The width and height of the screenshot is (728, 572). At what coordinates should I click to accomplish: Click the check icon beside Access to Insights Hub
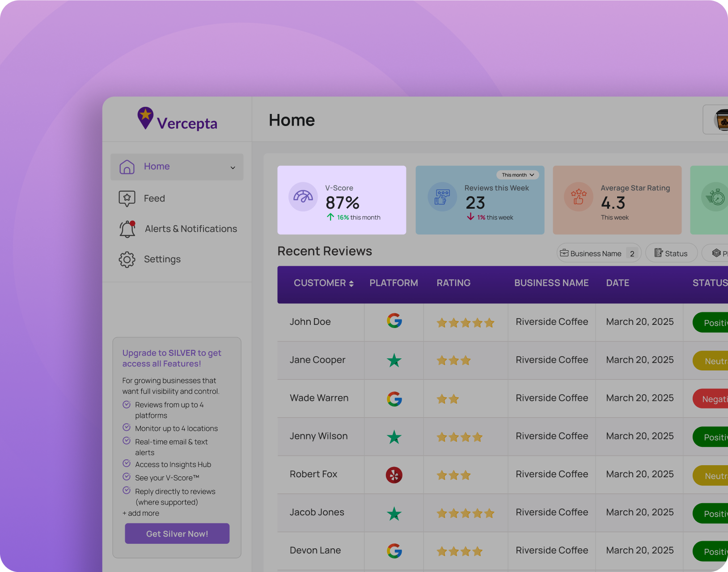127,463
